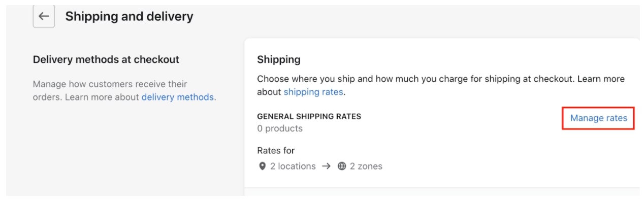644x200 pixels.
Task: Click the "Manage how customers receive" description
Action: (x=110, y=84)
